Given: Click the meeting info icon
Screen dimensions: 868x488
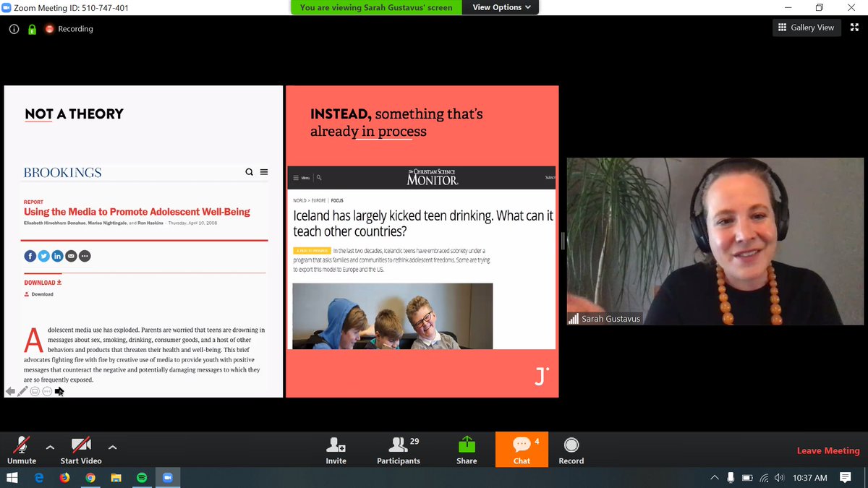Looking at the screenshot, I should (14, 30).
